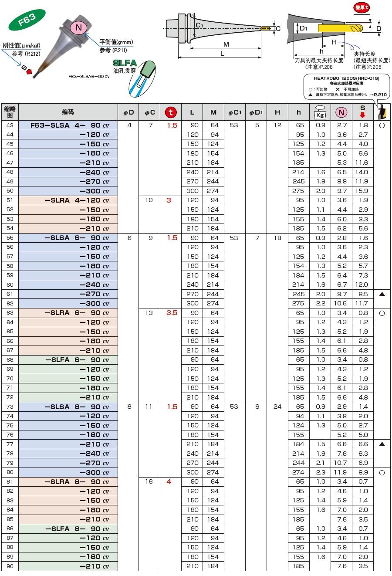Click the code —SLRA 6— 90 cv
The width and height of the screenshot is (392, 576).
coord(77,313)
